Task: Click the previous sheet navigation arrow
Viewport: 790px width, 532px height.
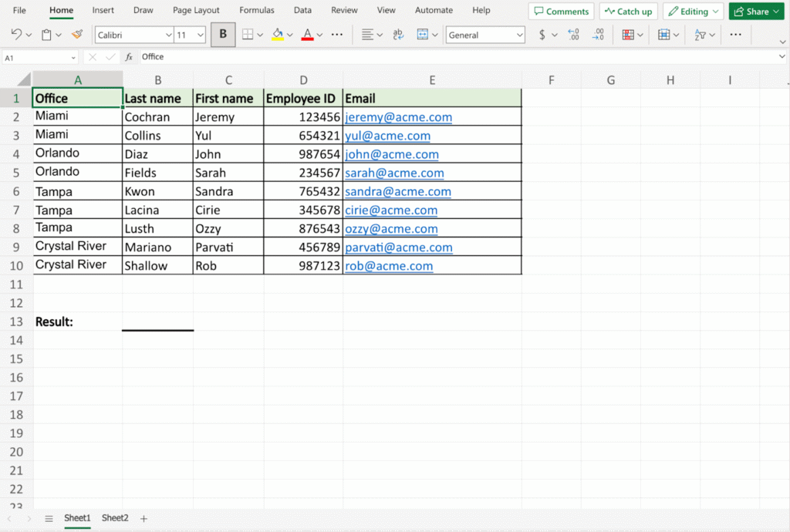Action: click(9, 518)
